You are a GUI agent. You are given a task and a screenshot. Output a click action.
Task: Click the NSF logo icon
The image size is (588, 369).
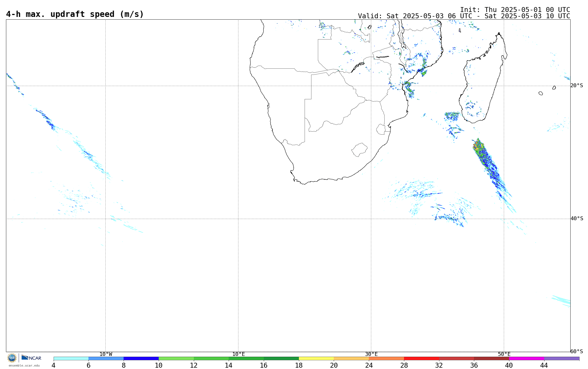pyautogui.click(x=12, y=358)
